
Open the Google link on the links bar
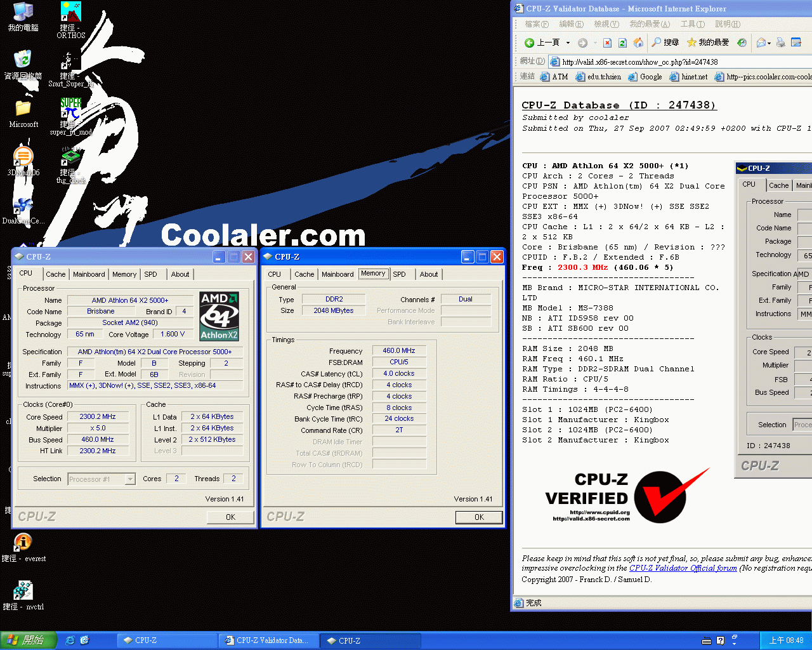pyautogui.click(x=645, y=77)
